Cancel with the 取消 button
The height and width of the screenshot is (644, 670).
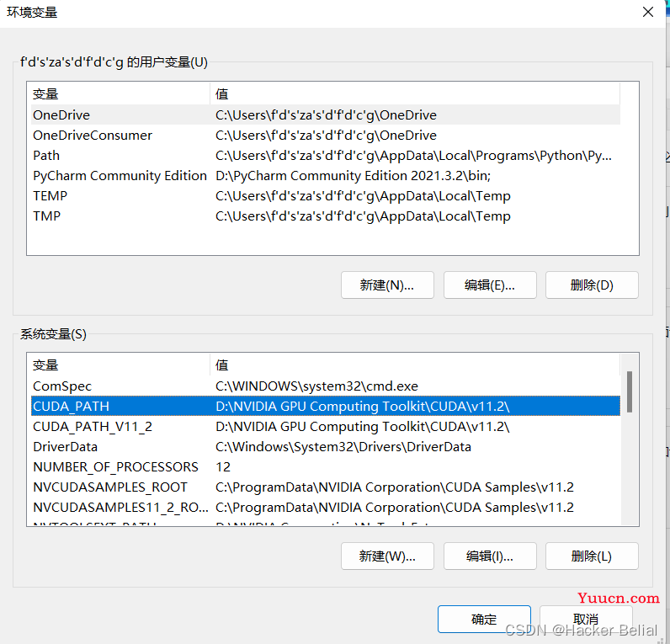(586, 619)
